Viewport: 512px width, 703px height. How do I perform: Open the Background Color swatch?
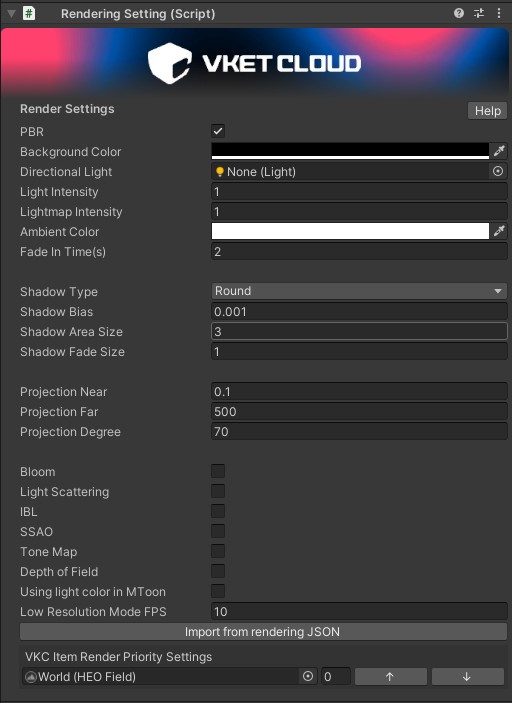point(350,151)
